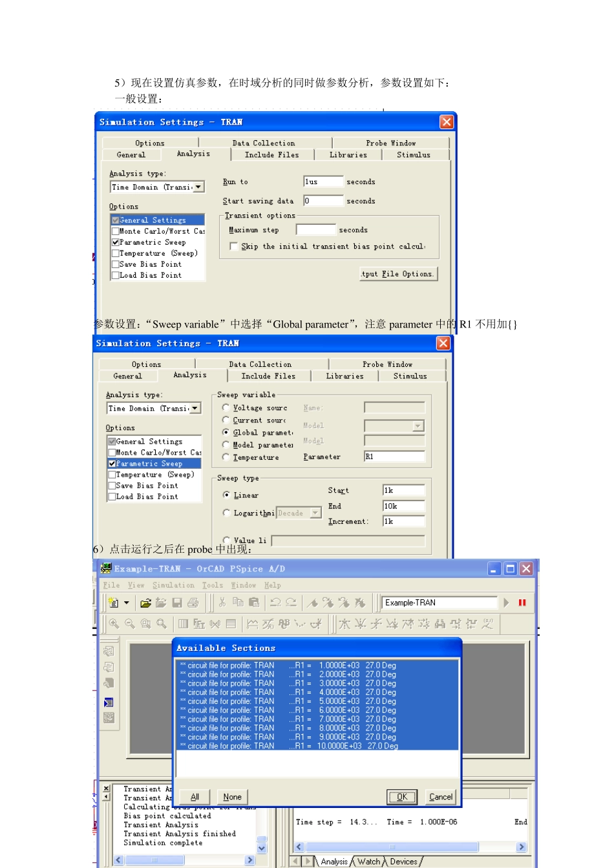The width and height of the screenshot is (614, 868).
Task: Click the Run simulation play icon
Action: (506, 603)
